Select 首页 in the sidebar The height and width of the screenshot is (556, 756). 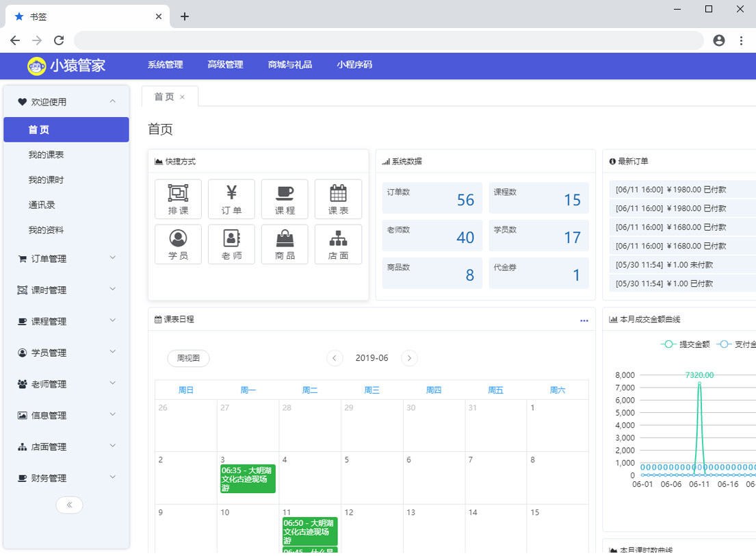[66, 130]
